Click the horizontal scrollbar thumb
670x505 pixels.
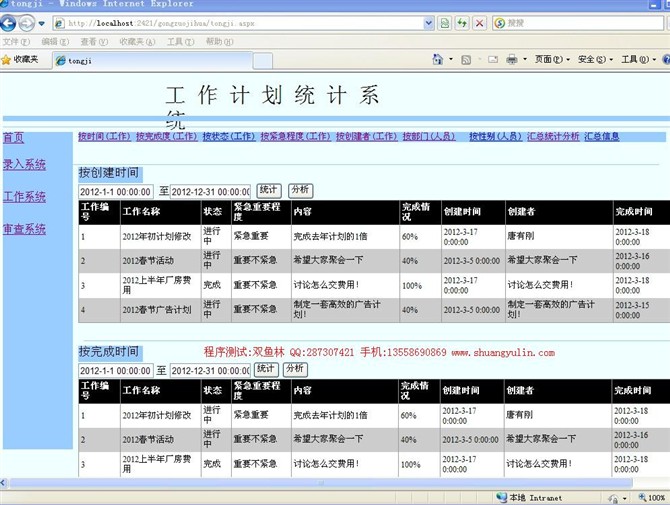[321, 483]
